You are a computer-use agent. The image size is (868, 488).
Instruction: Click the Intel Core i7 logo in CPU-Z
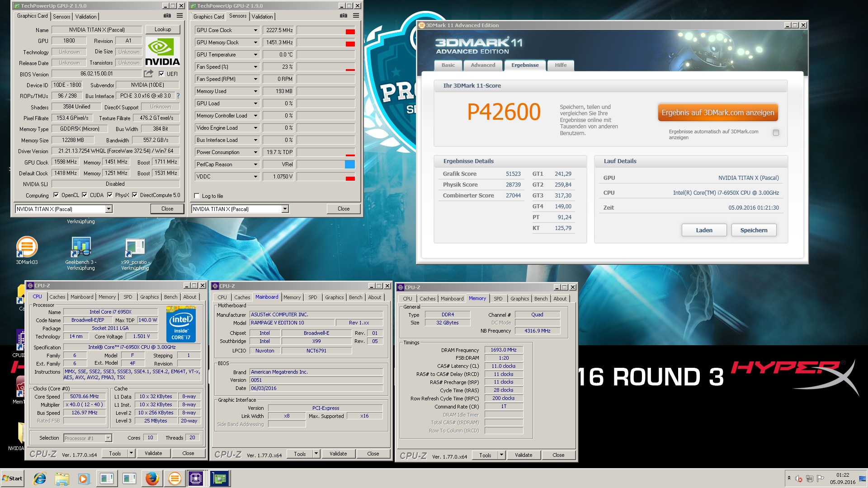[x=181, y=324]
